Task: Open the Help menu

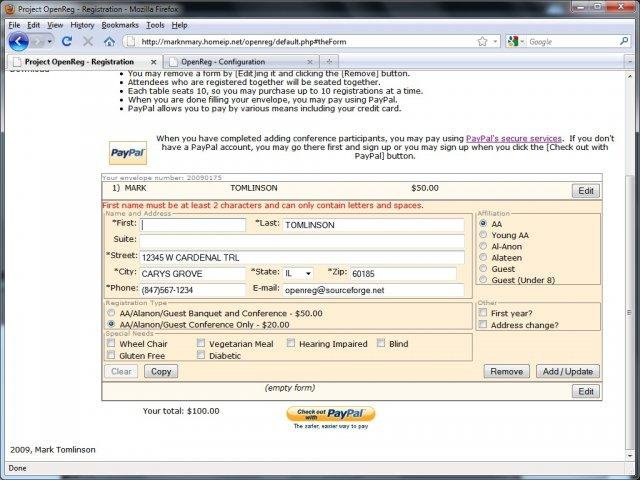Action: pos(179,25)
